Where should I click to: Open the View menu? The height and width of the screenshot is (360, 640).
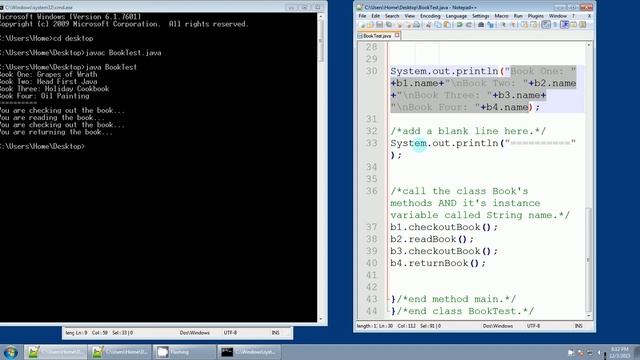410,16
